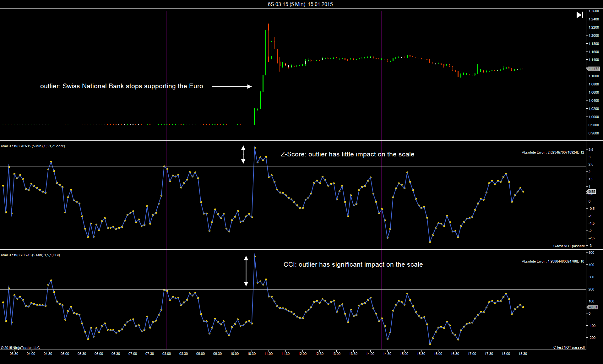Click the 1,2600 price axis label
This screenshot has height=364, width=603.
pyautogui.click(x=594, y=11)
